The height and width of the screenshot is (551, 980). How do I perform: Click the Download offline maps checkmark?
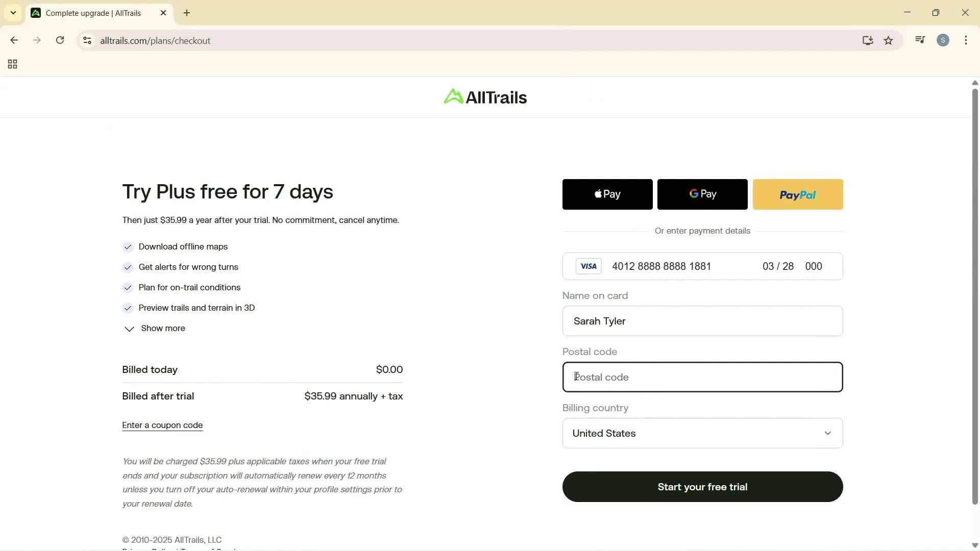128,247
